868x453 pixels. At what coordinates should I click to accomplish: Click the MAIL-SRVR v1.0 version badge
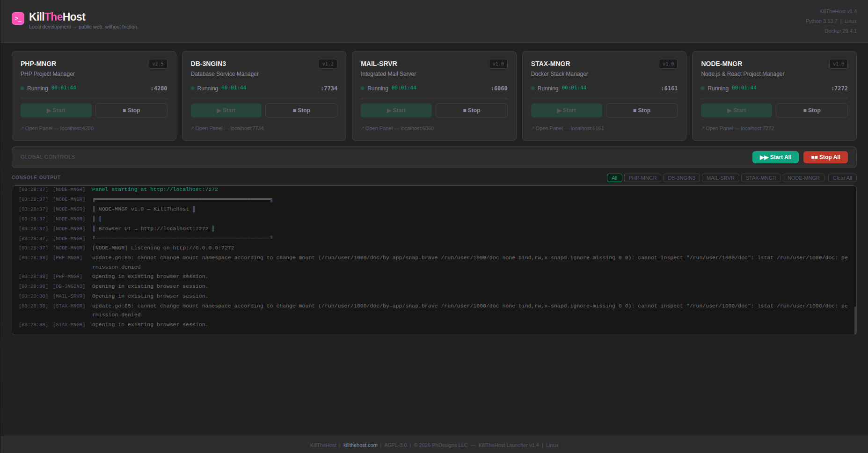pyautogui.click(x=498, y=64)
